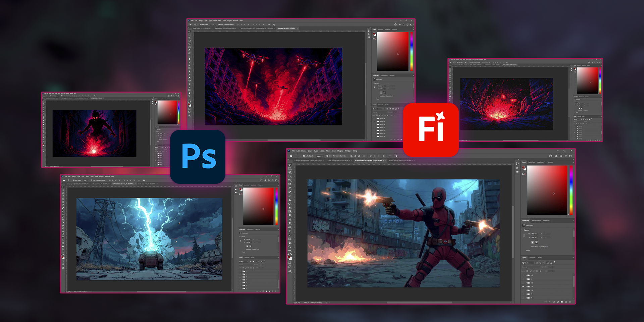Screen dimensions: 644x322
Task: Select the Eraser tool in large window
Action: pyautogui.click(x=290, y=208)
